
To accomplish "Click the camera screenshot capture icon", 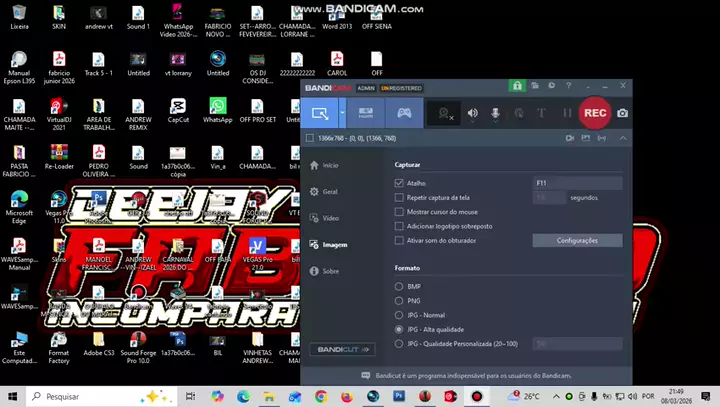I will [622, 113].
